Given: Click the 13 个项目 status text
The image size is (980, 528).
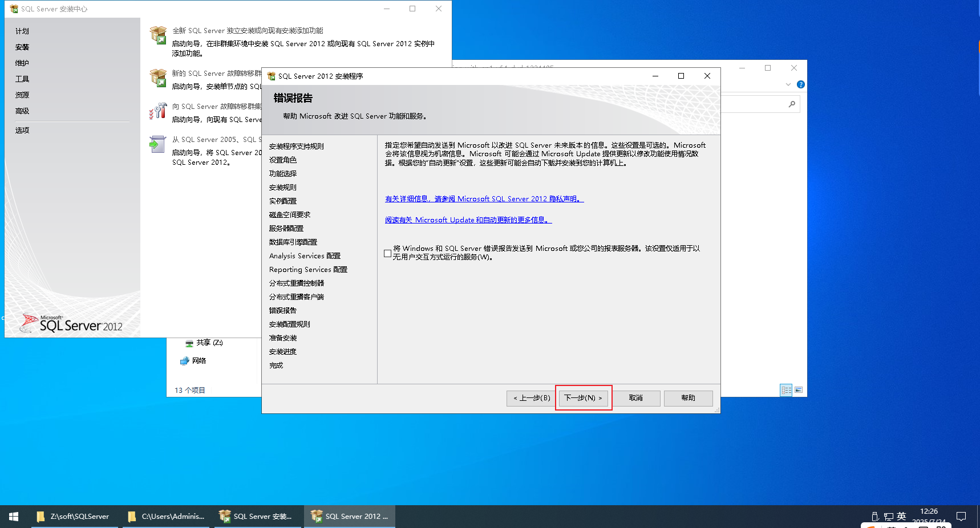Looking at the screenshot, I should pos(190,391).
